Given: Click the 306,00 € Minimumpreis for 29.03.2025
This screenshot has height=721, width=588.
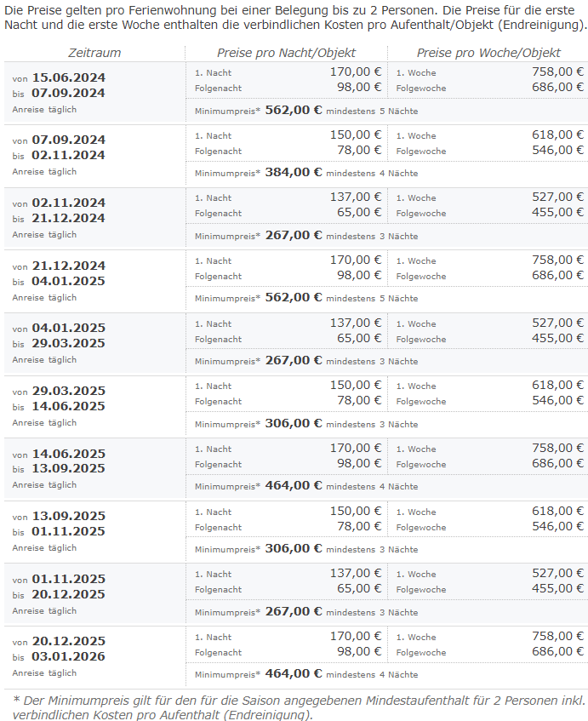Looking at the screenshot, I should pyautogui.click(x=294, y=424).
